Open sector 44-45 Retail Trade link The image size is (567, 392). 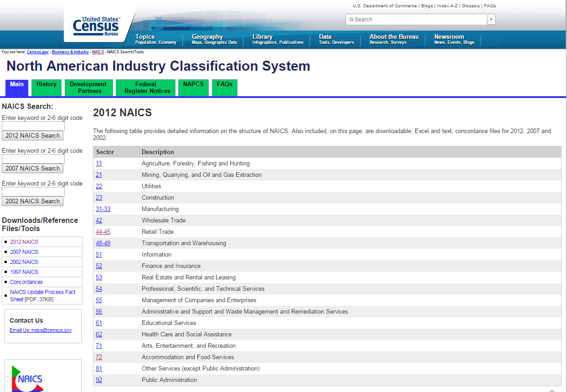103,232
